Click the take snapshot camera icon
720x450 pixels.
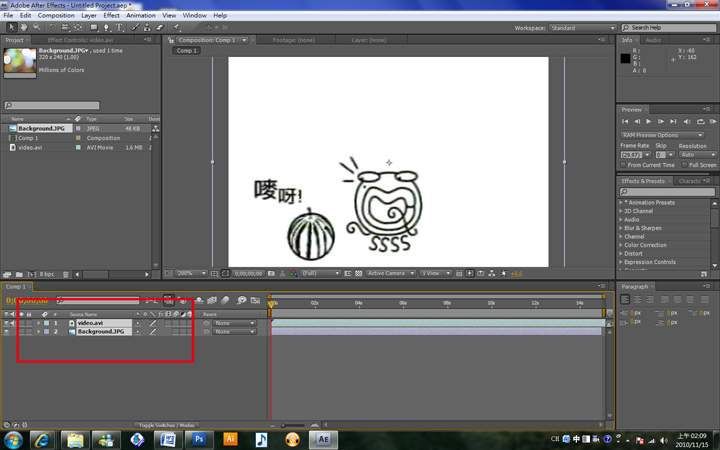pyautogui.click(x=271, y=273)
